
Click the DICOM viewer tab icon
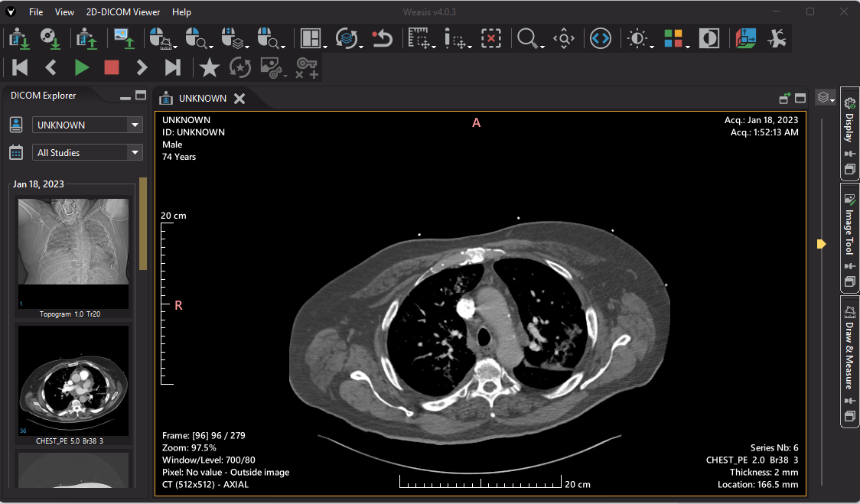click(165, 99)
